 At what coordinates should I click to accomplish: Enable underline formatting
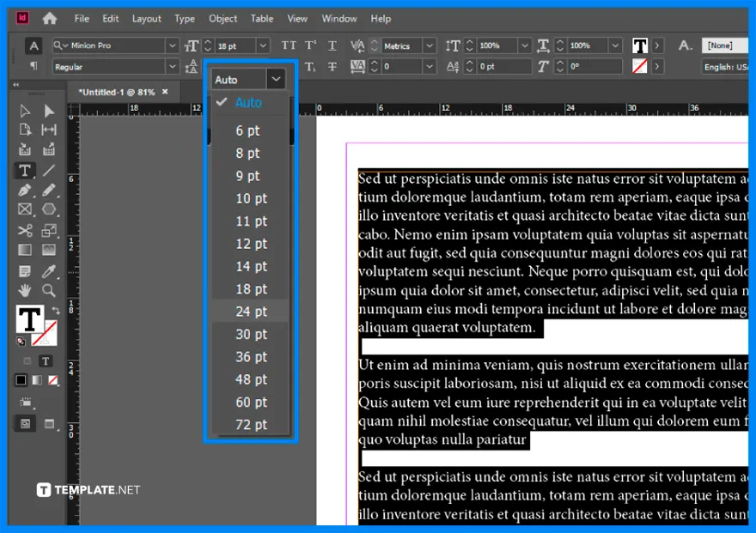[332, 45]
